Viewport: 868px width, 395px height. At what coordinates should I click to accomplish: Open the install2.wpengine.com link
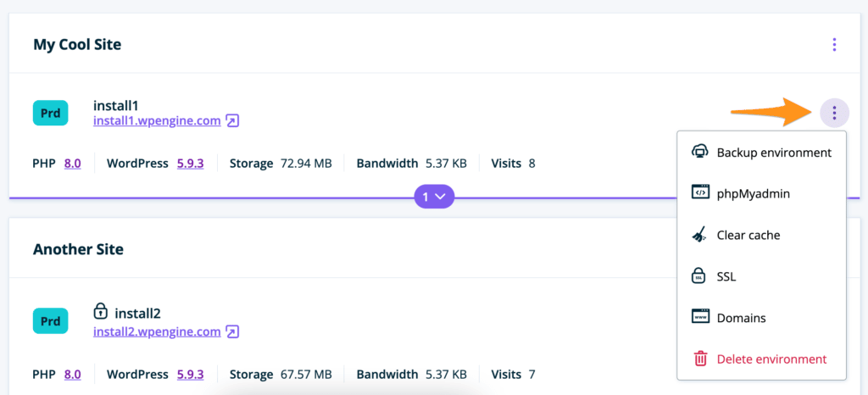tap(157, 331)
